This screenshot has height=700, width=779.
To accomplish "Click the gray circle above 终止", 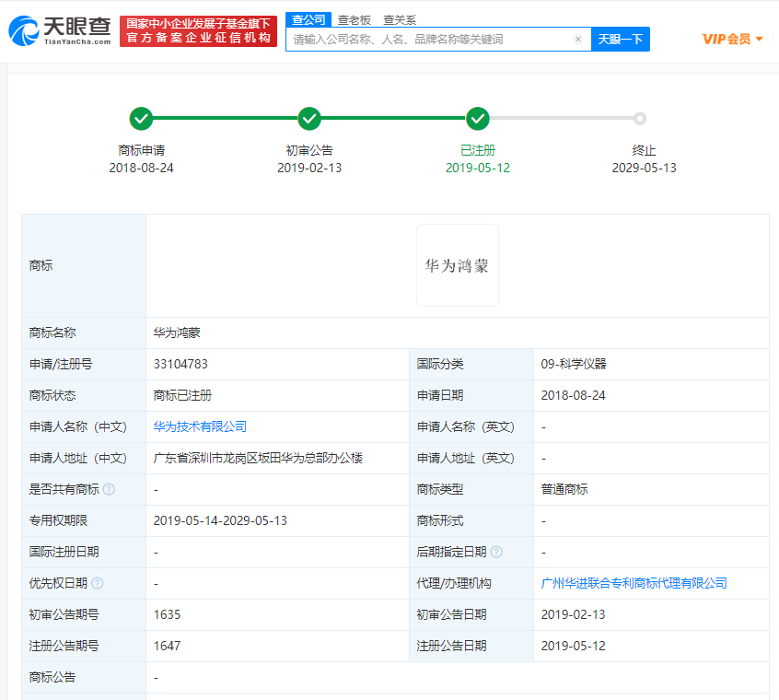I will click(x=640, y=118).
